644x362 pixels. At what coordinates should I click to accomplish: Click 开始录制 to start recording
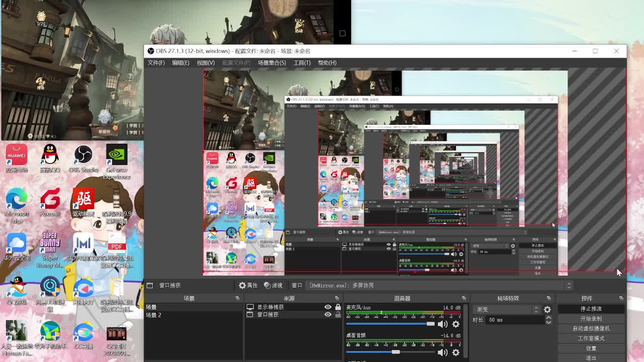point(591,319)
